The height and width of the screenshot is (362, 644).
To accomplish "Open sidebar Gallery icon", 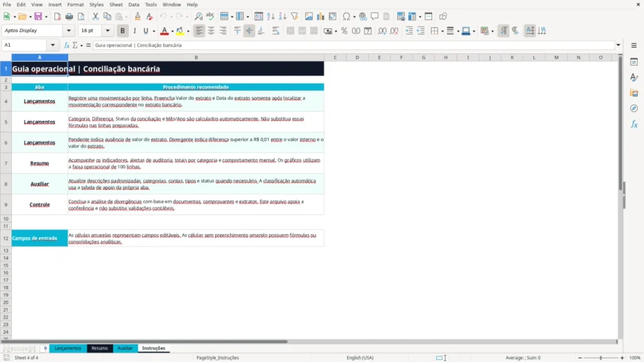I will click(634, 93).
